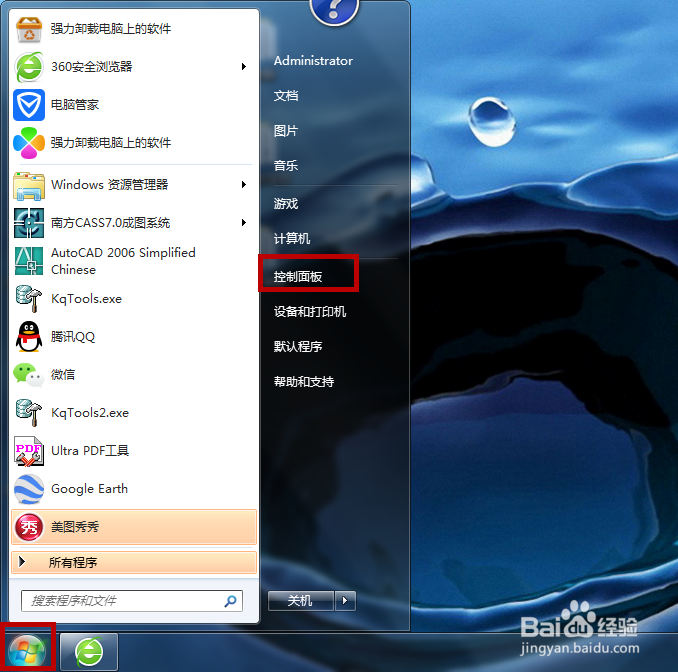Click the KqTools.exe hammer icon
The width and height of the screenshot is (678, 672).
[29, 299]
